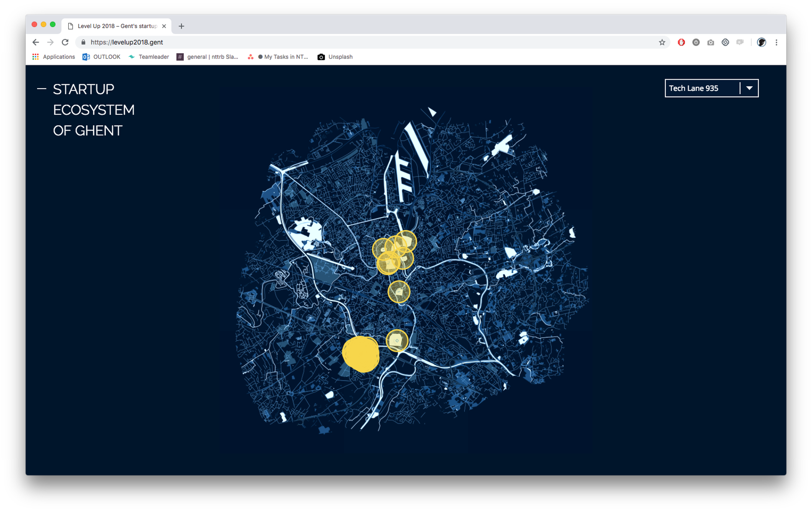Viewport: 812px width, 512px height.
Task: Open the Chrome profile avatar
Action: pos(761,42)
